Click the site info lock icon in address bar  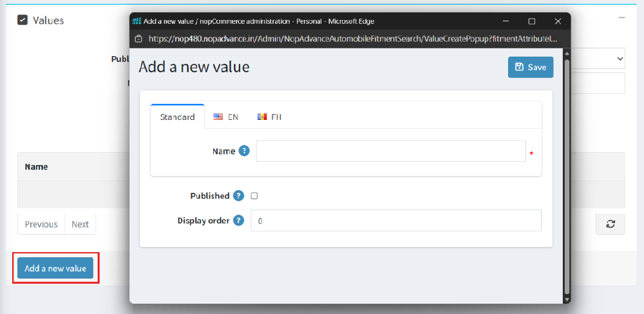pyautogui.click(x=139, y=38)
